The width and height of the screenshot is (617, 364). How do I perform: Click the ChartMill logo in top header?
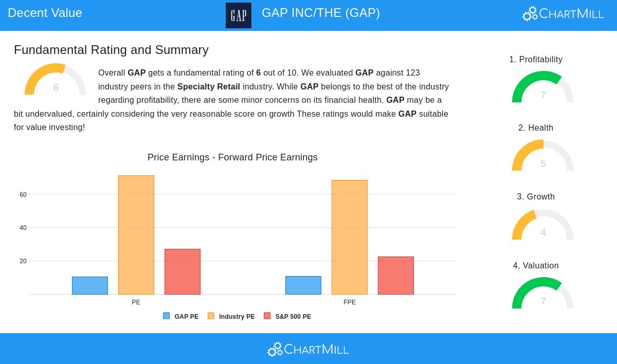(563, 14)
